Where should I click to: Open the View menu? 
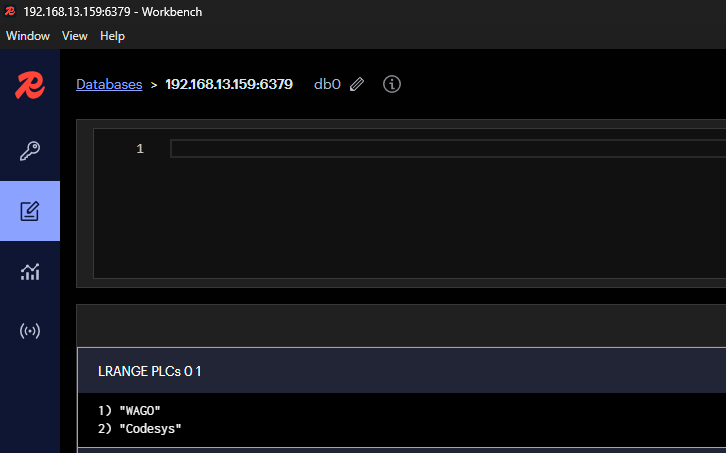point(75,36)
